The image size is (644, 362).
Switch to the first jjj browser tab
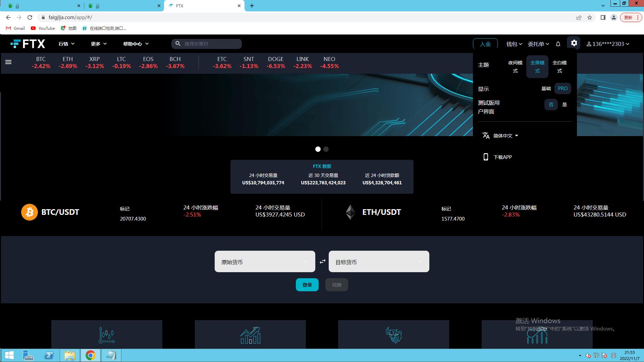point(44,6)
